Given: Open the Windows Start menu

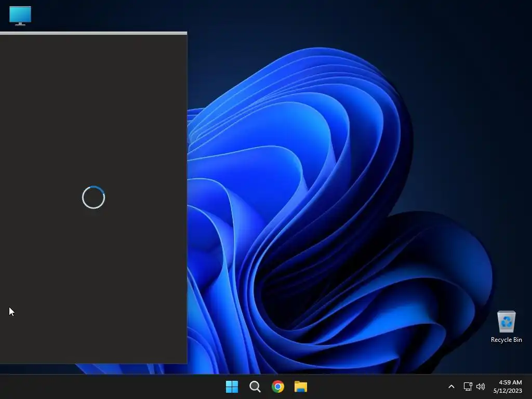Looking at the screenshot, I should 232,387.
